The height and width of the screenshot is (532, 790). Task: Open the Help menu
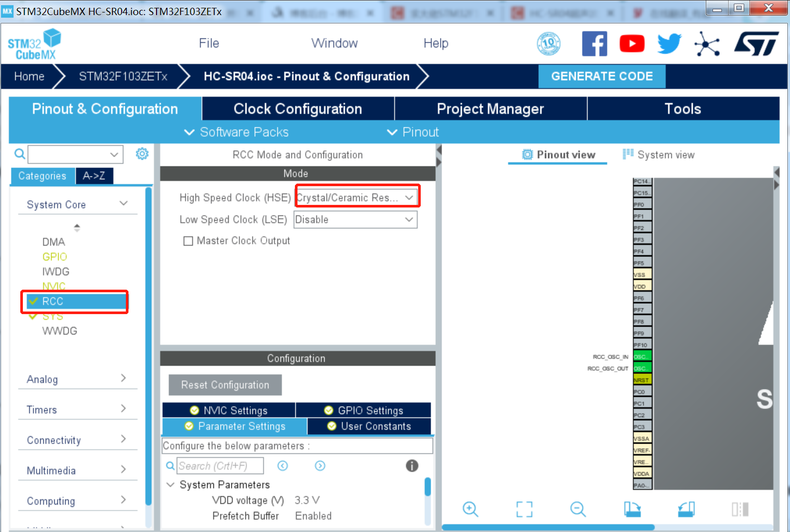click(x=436, y=43)
